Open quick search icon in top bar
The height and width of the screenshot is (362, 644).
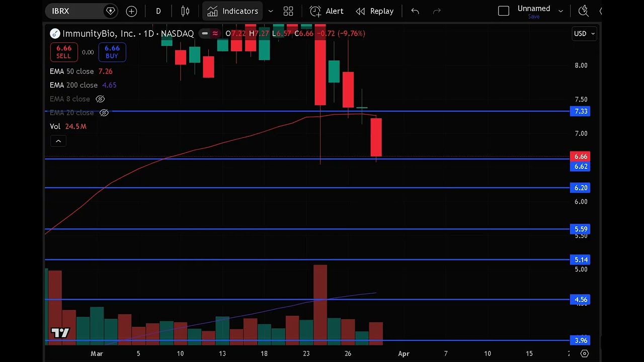click(x=583, y=11)
